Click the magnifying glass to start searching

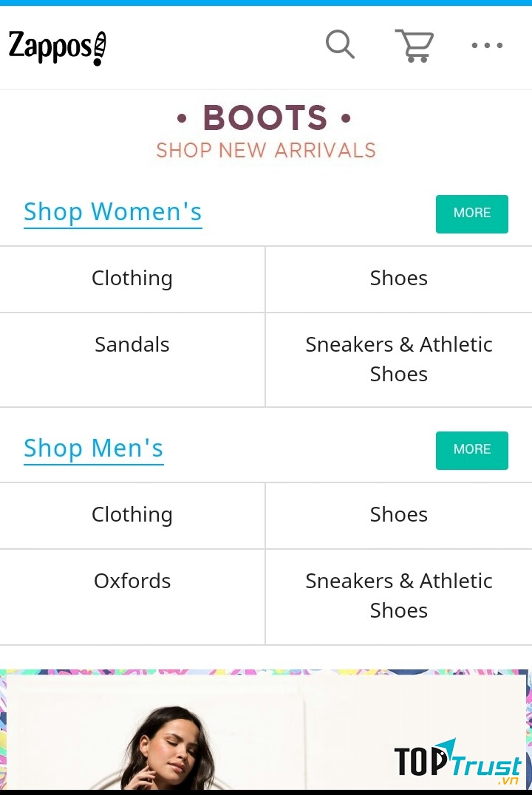coord(340,45)
